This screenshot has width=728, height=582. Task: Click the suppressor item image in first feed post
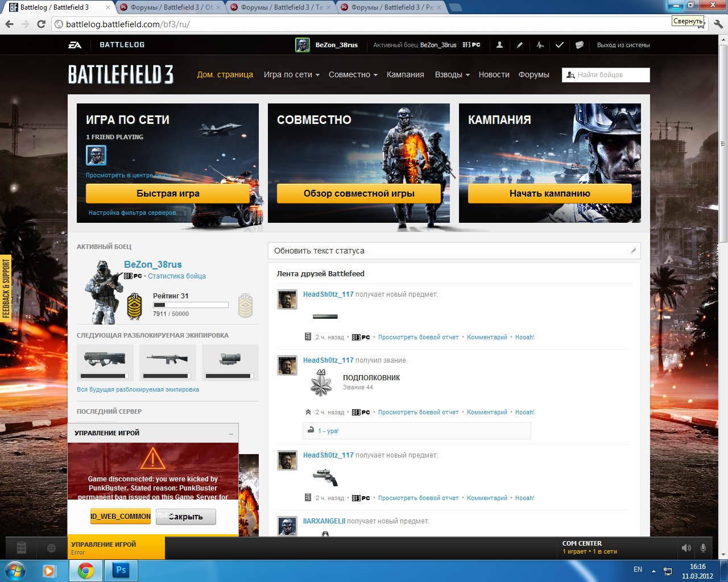point(325,316)
